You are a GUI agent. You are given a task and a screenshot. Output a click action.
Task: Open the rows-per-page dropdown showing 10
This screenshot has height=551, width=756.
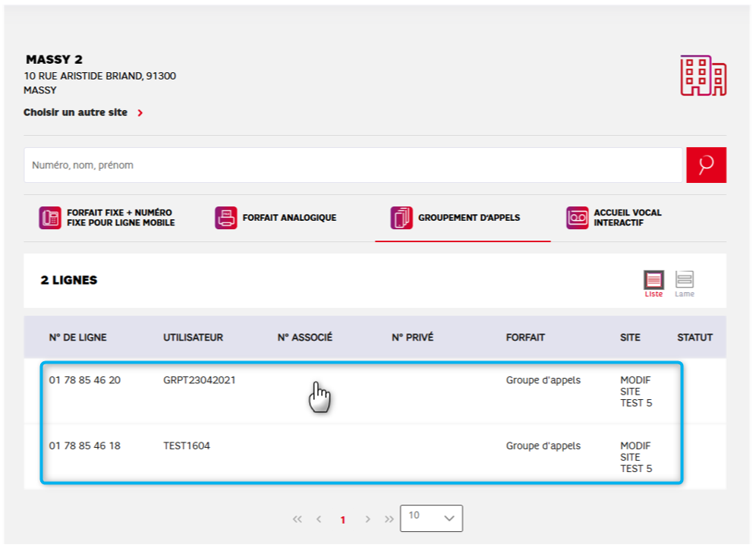(431, 518)
